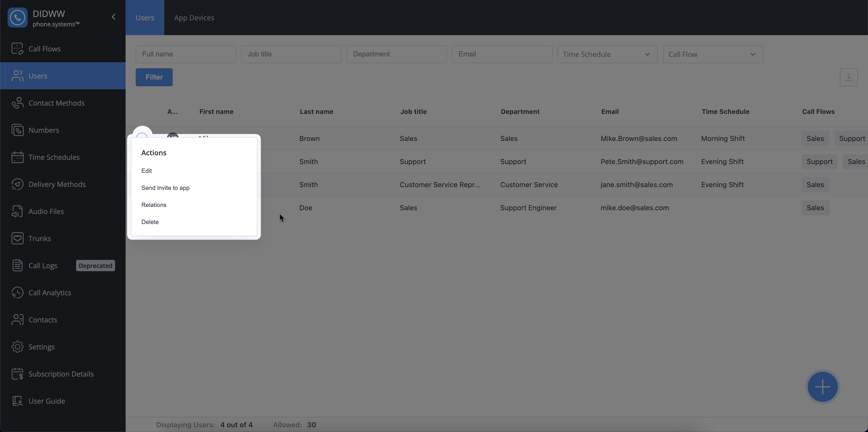Switch to the App Devices tab
Screen dimensions: 868x432
pyautogui.click(x=194, y=18)
